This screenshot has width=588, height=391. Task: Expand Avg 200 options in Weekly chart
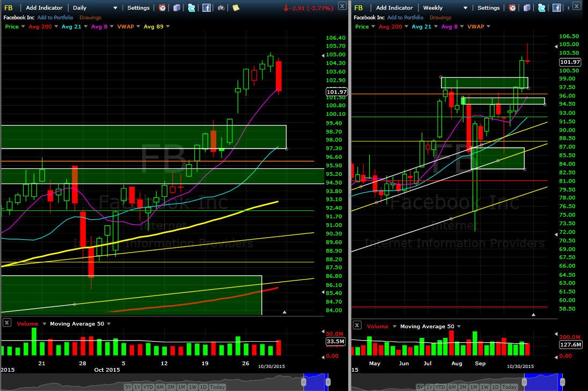[407, 27]
